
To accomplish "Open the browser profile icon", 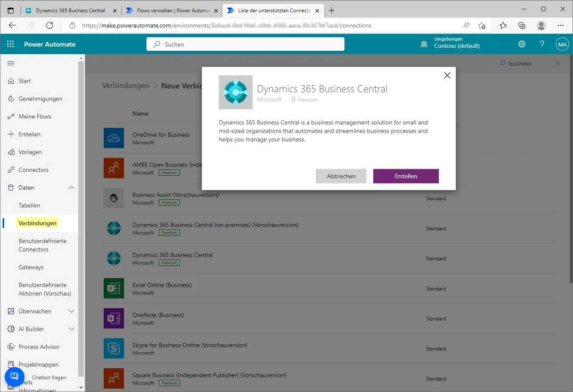I will (541, 25).
